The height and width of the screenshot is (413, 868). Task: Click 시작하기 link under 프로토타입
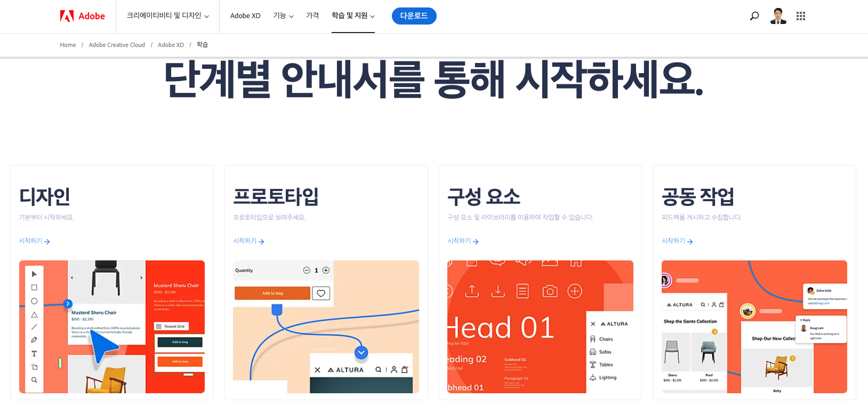(249, 241)
